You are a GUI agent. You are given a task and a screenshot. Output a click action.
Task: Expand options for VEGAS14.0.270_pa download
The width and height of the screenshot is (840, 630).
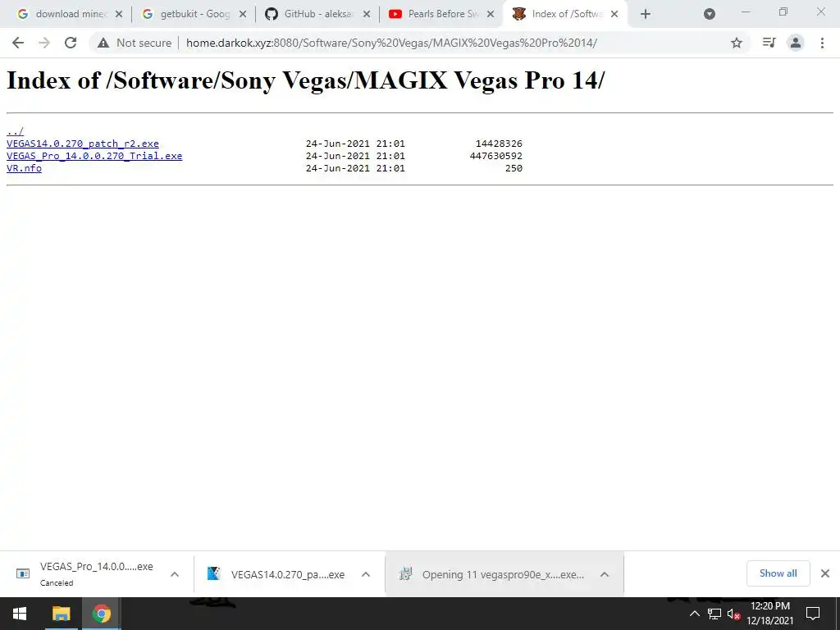click(x=365, y=574)
